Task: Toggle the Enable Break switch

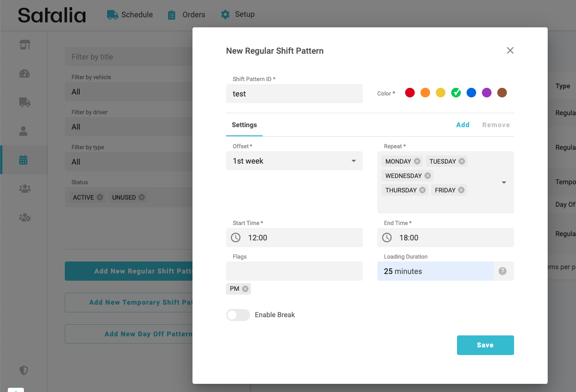Action: 238,315
